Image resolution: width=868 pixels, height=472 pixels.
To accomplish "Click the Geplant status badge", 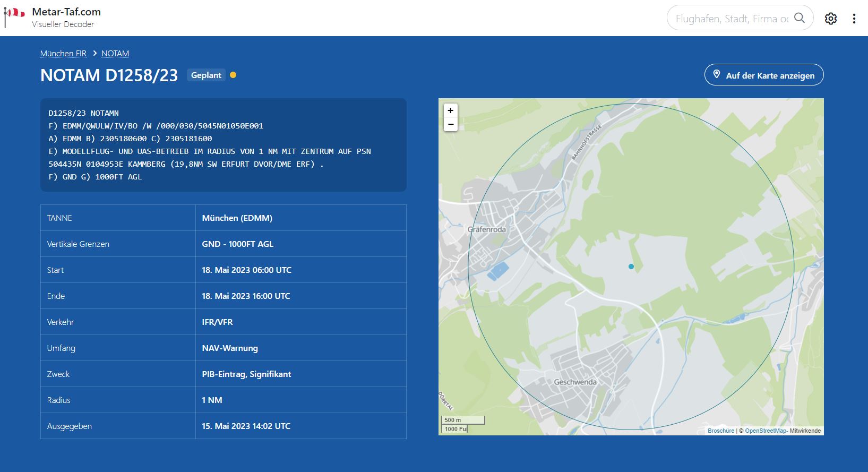I will tap(206, 75).
